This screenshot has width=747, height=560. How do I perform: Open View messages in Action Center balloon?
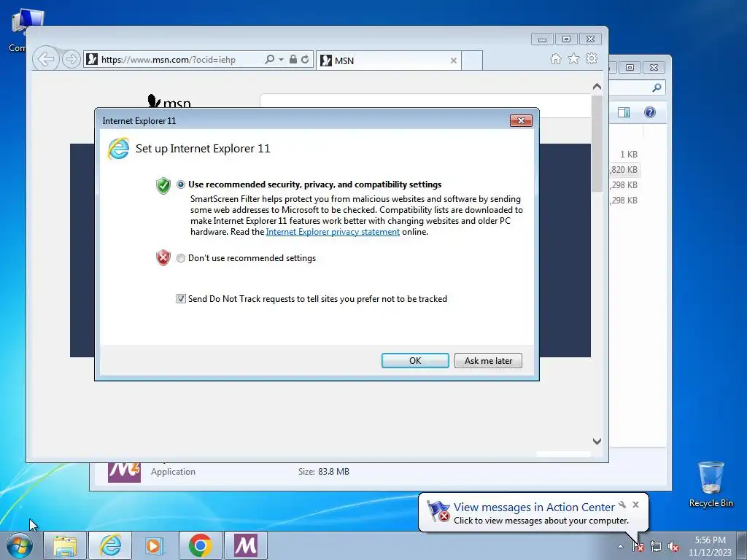point(534,507)
